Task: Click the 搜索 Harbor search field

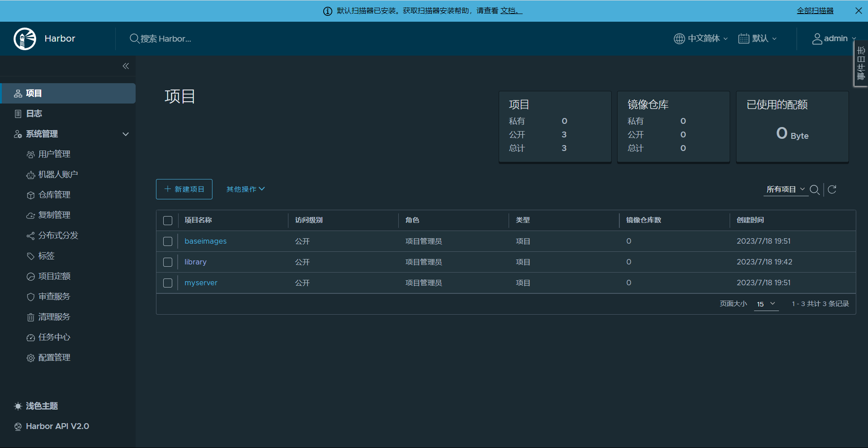Action: tap(166, 39)
